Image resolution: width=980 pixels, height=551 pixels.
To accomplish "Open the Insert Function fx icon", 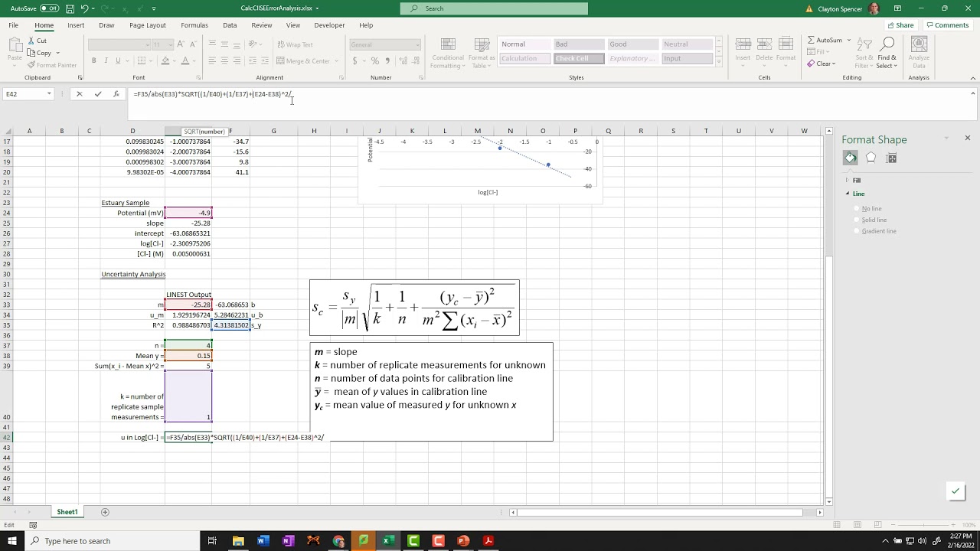I will tap(116, 94).
